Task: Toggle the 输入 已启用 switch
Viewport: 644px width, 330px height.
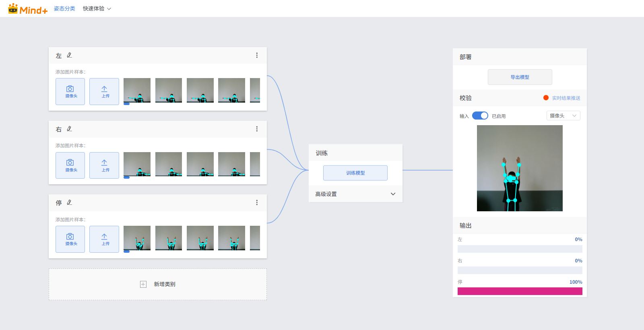Action: click(x=480, y=115)
